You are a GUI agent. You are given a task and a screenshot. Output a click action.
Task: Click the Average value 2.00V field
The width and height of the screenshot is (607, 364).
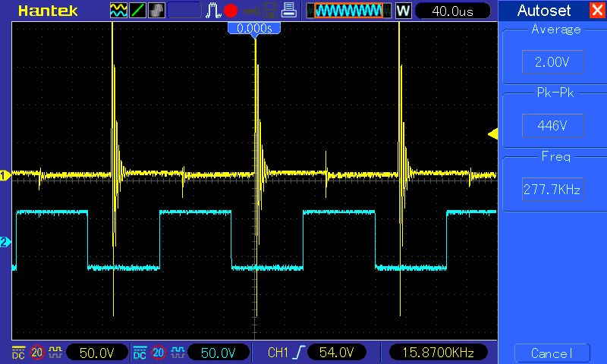click(552, 62)
